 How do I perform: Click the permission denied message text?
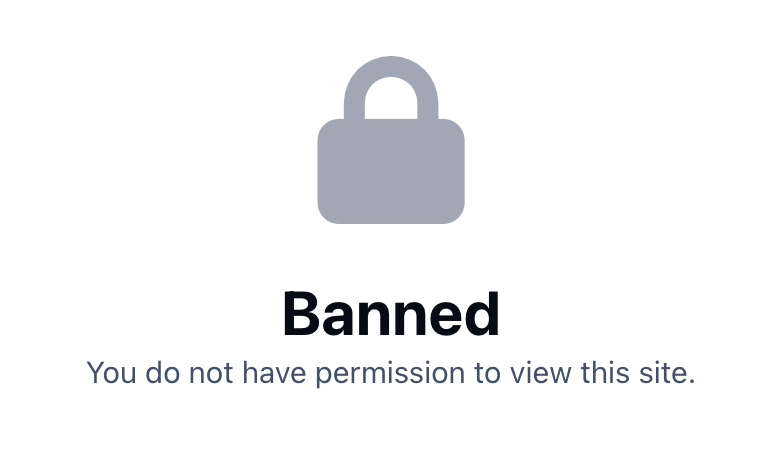(x=391, y=373)
